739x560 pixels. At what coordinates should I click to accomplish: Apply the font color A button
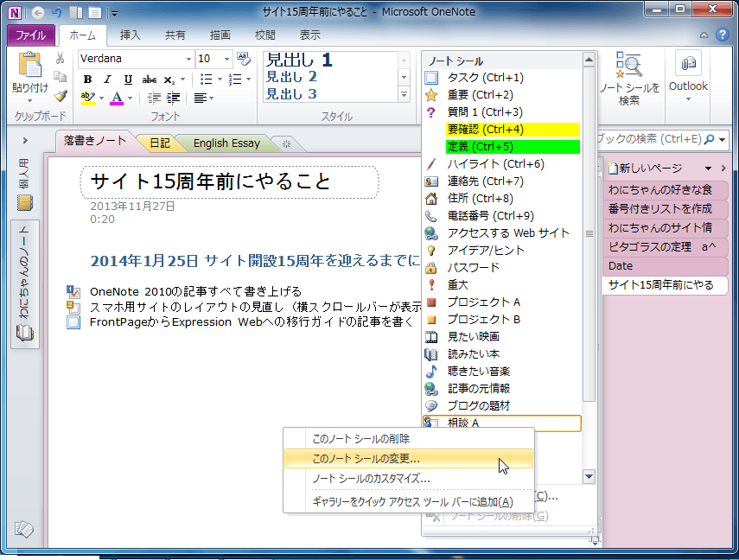[117, 98]
